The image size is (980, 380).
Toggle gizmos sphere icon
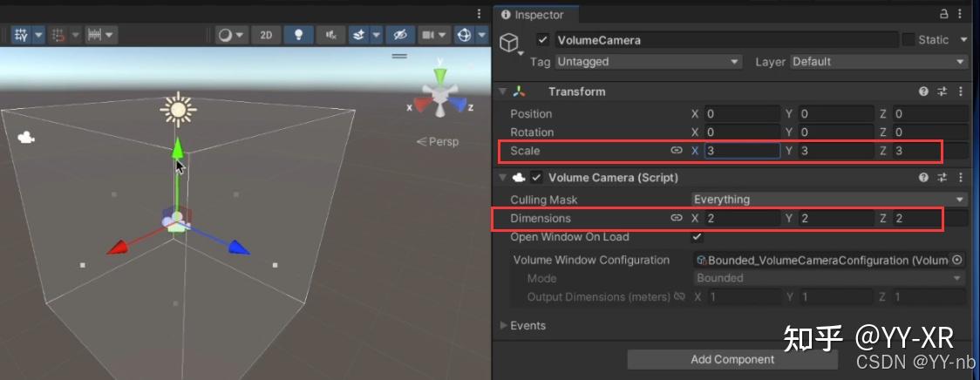pos(465,35)
